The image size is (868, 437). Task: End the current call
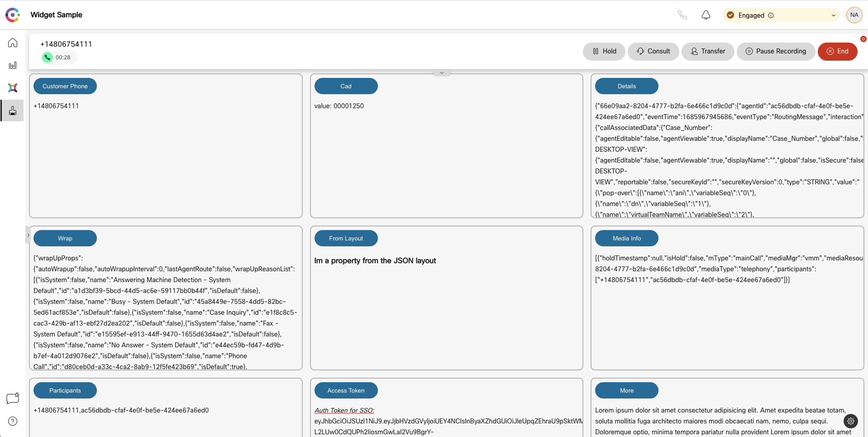tap(837, 52)
